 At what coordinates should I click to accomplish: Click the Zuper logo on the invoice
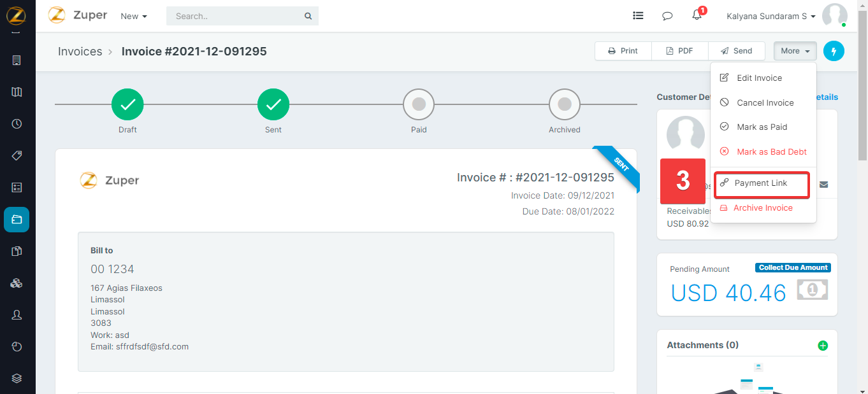pos(110,181)
